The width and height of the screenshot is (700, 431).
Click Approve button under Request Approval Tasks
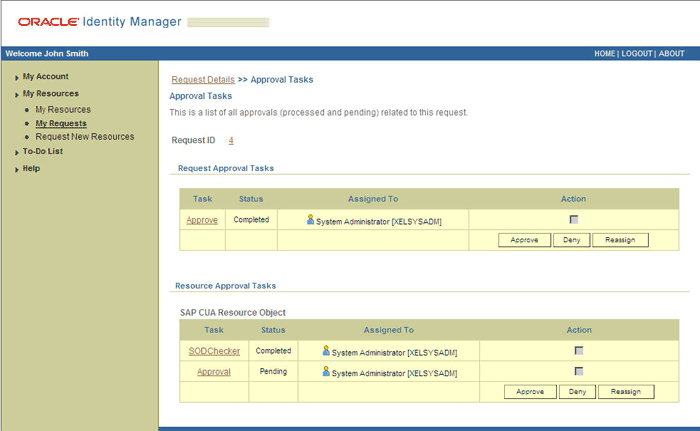click(x=525, y=240)
